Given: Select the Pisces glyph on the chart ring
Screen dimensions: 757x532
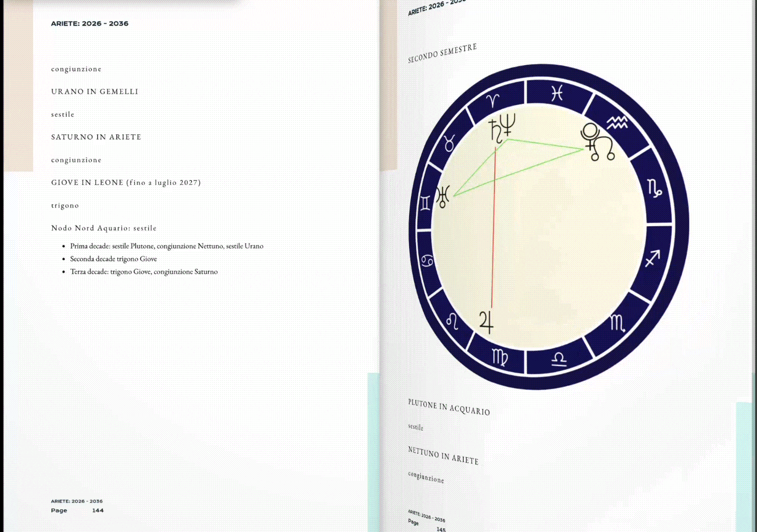Looking at the screenshot, I should click(557, 93).
